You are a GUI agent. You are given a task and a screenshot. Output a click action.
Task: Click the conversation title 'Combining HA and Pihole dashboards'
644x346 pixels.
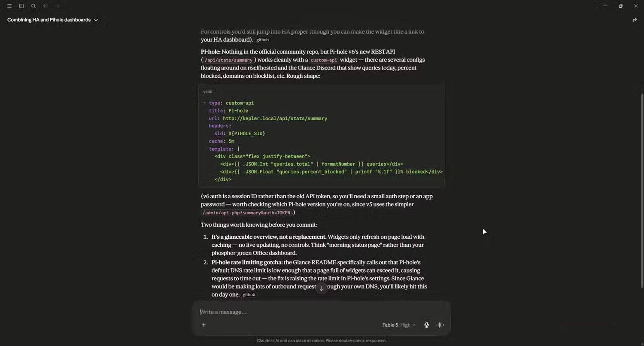click(49, 20)
